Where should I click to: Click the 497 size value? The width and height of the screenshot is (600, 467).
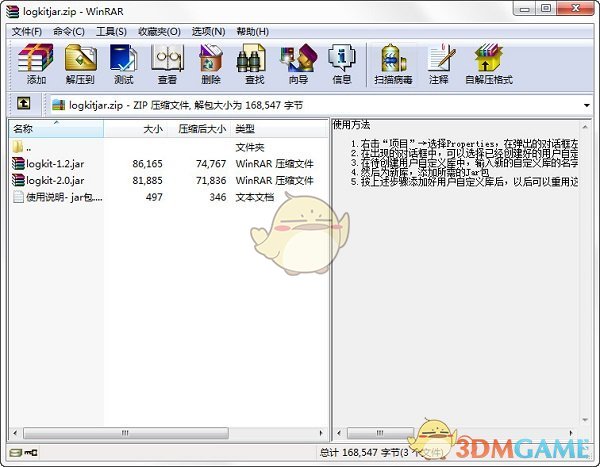click(x=154, y=197)
